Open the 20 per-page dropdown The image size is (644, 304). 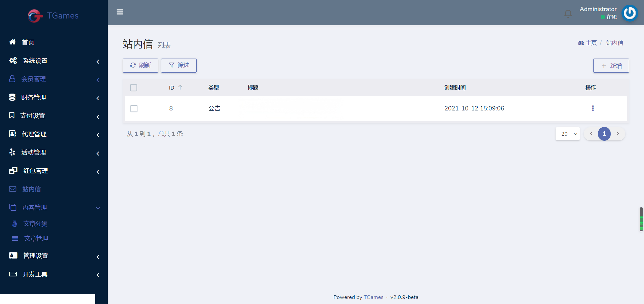click(567, 134)
